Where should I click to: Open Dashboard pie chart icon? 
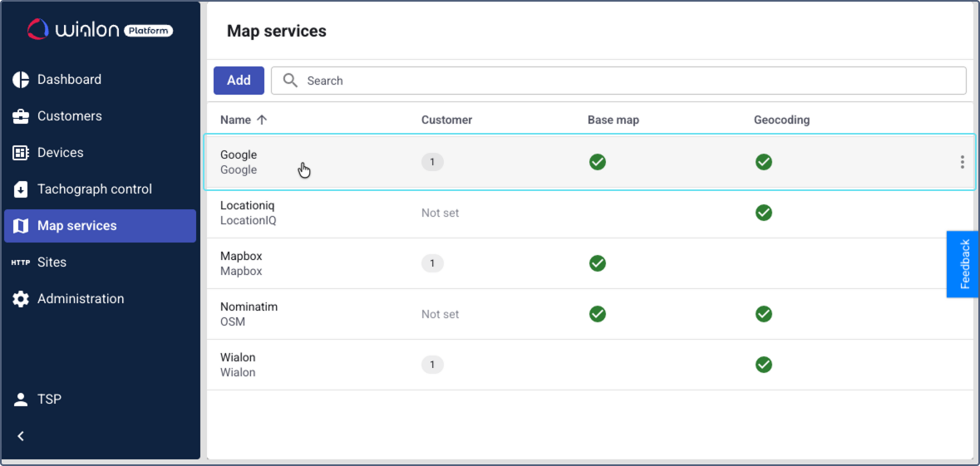21,80
